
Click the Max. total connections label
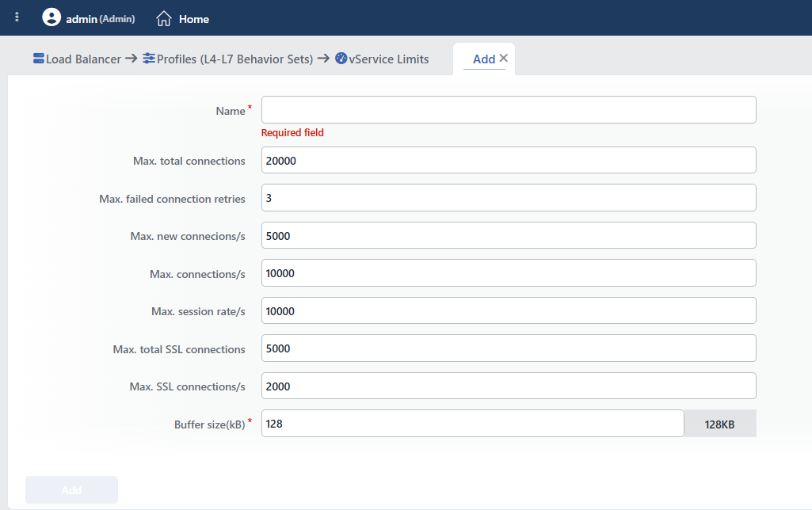(189, 161)
